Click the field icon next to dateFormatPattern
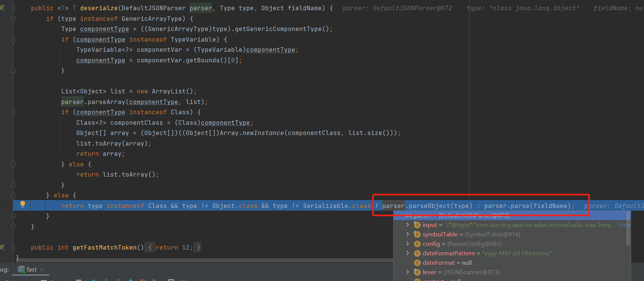 [417, 253]
